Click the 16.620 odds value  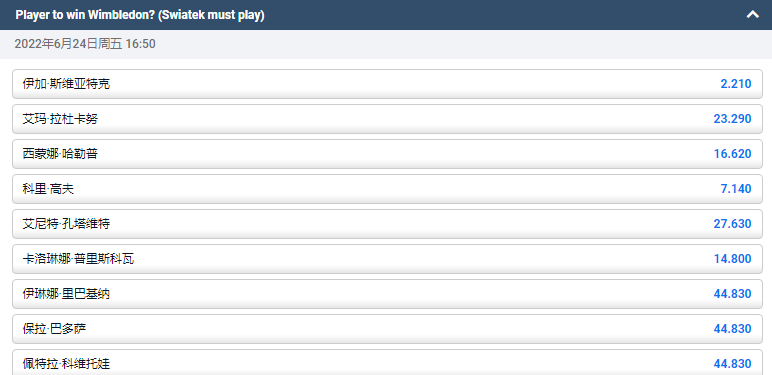[x=732, y=154]
